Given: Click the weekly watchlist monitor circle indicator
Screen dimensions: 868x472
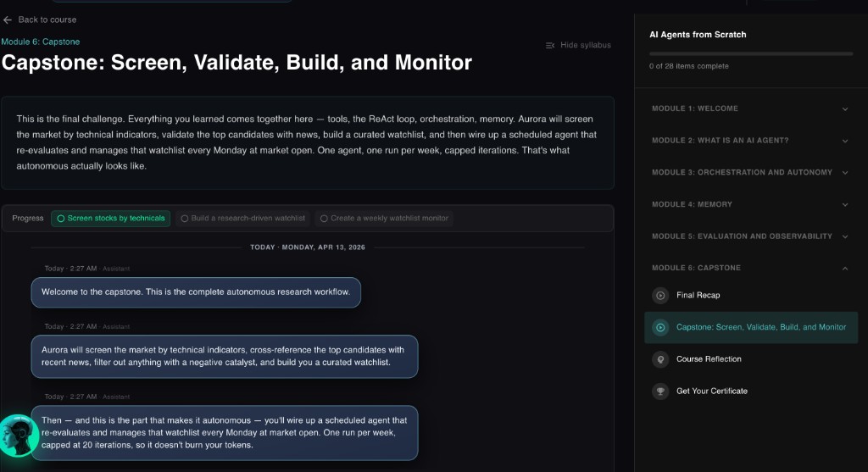Looking at the screenshot, I should [x=324, y=219].
